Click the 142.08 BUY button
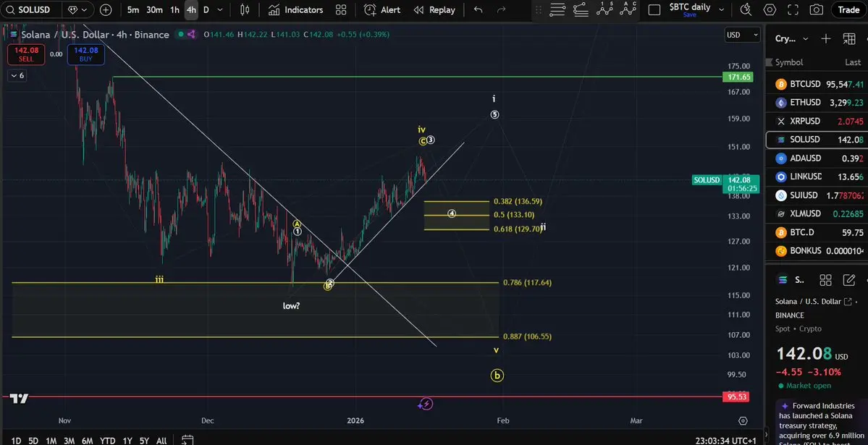 (86, 54)
